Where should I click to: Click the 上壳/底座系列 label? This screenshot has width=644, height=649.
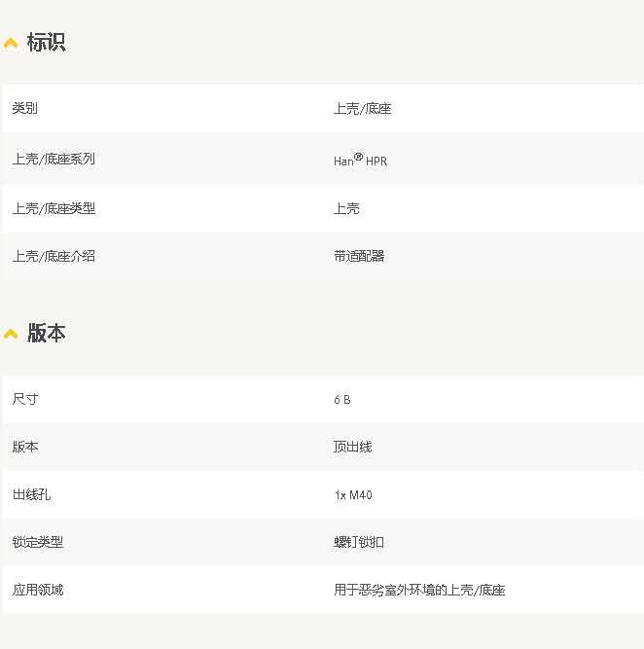(x=54, y=159)
